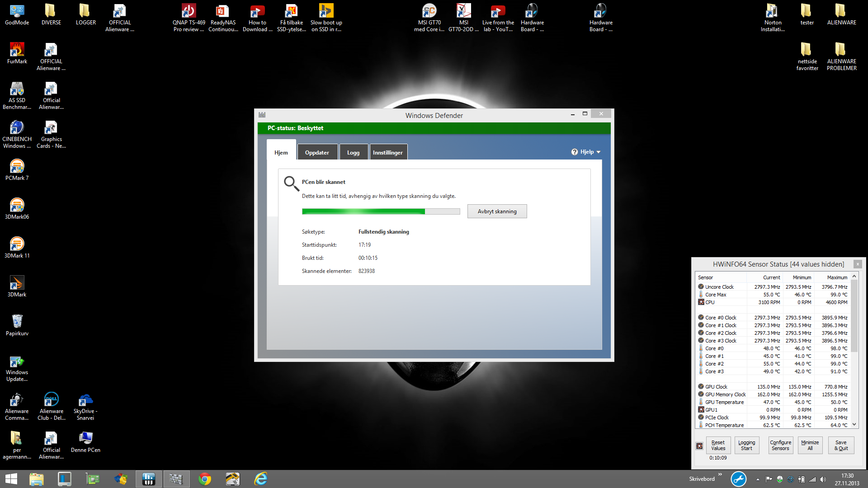
Task: Open AS SSD Benchmark shortcut
Action: (x=17, y=95)
